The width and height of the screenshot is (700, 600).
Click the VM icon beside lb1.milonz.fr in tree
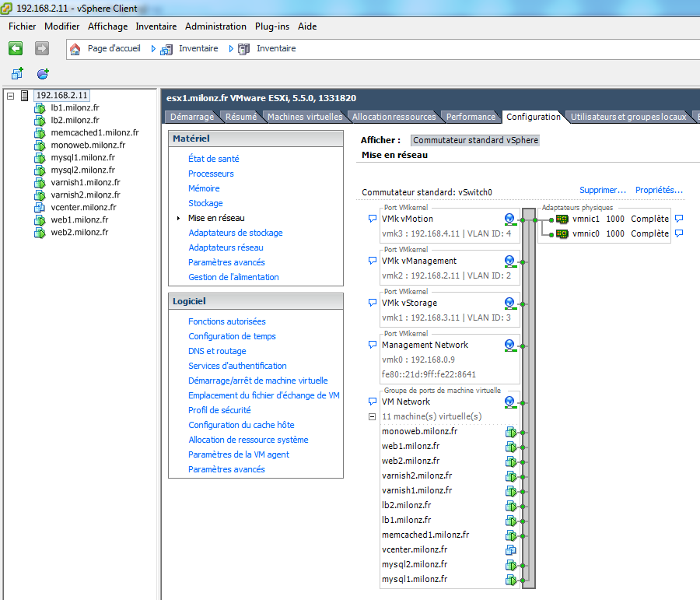pyautogui.click(x=40, y=108)
